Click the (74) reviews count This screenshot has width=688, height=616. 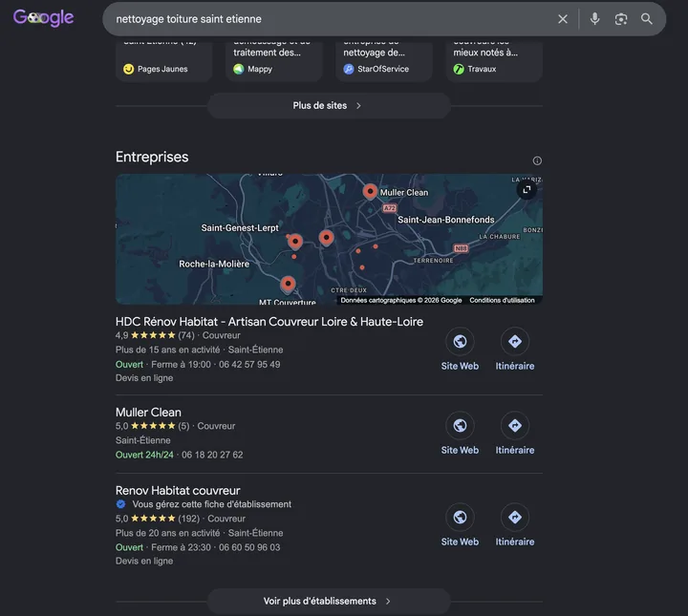click(186, 335)
